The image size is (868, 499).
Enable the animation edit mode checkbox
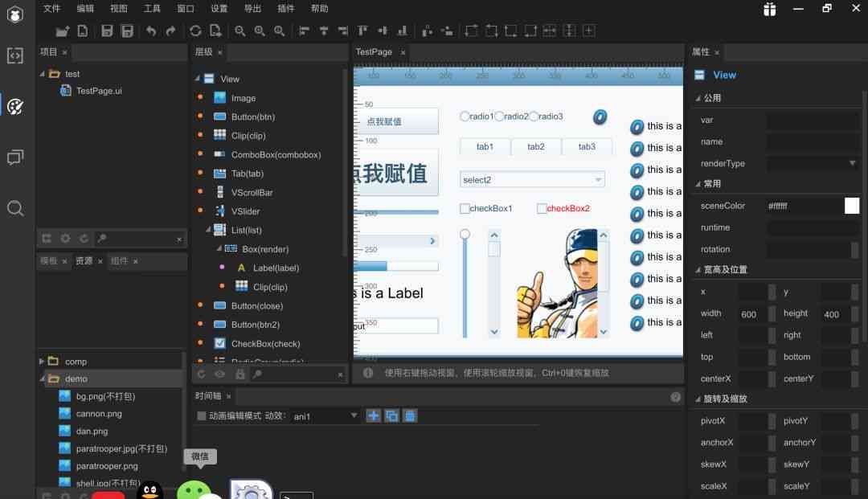pyautogui.click(x=202, y=416)
